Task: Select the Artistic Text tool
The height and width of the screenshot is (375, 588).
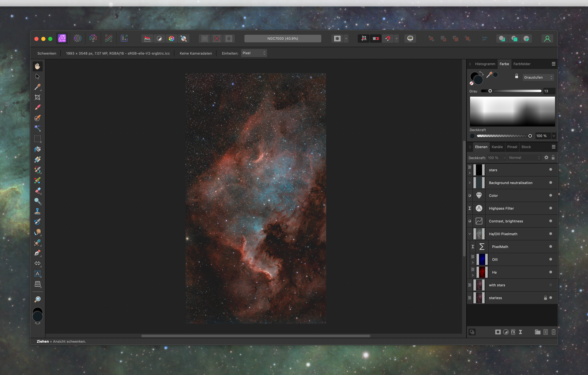Action: coord(37,274)
